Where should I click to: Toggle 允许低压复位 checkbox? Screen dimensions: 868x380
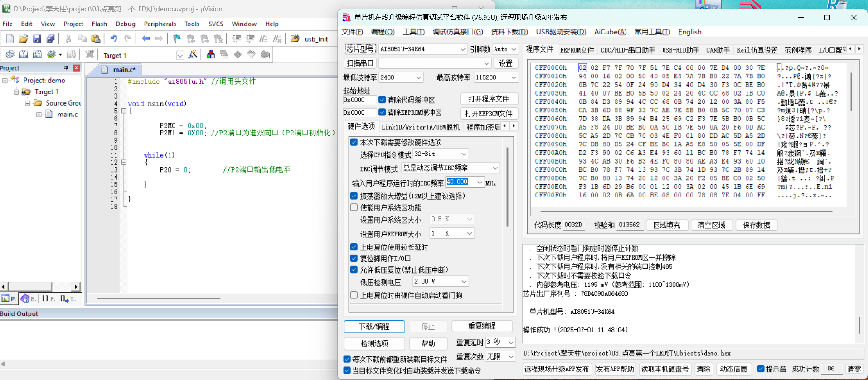(354, 270)
